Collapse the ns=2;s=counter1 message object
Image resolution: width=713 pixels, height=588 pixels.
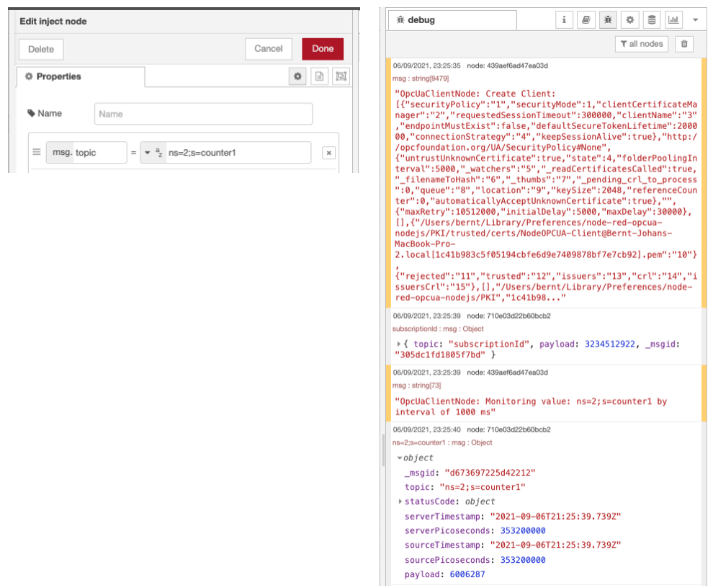tap(400, 458)
